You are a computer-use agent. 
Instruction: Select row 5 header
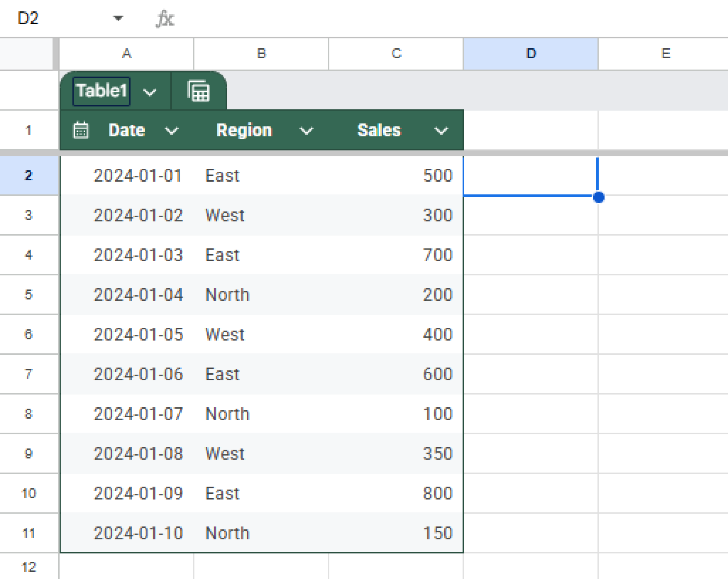pos(29,295)
